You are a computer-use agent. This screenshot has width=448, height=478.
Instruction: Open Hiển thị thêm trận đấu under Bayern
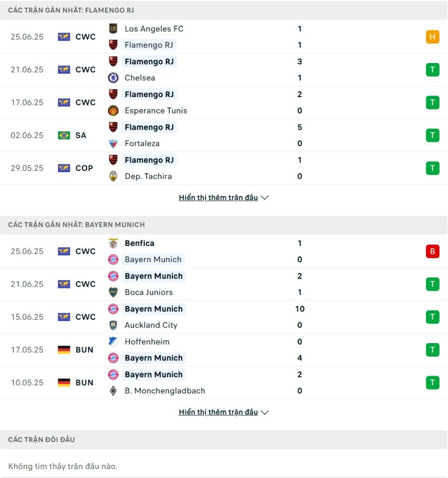tap(218, 412)
